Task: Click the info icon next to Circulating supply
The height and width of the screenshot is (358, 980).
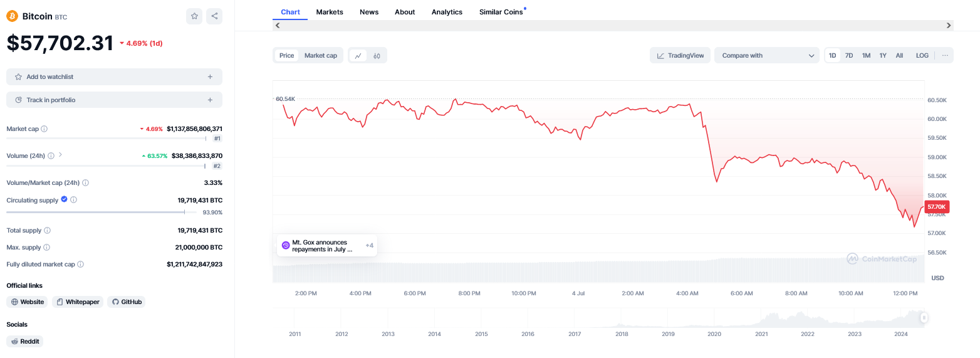Action: (73, 200)
